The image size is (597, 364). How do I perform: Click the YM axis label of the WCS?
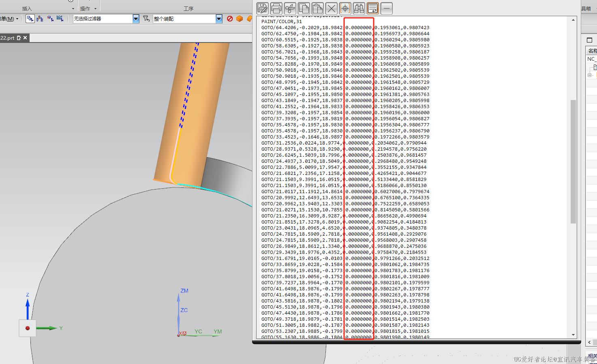click(218, 332)
